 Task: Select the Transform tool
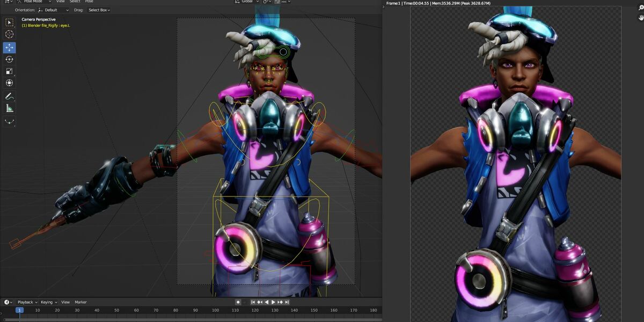9,83
